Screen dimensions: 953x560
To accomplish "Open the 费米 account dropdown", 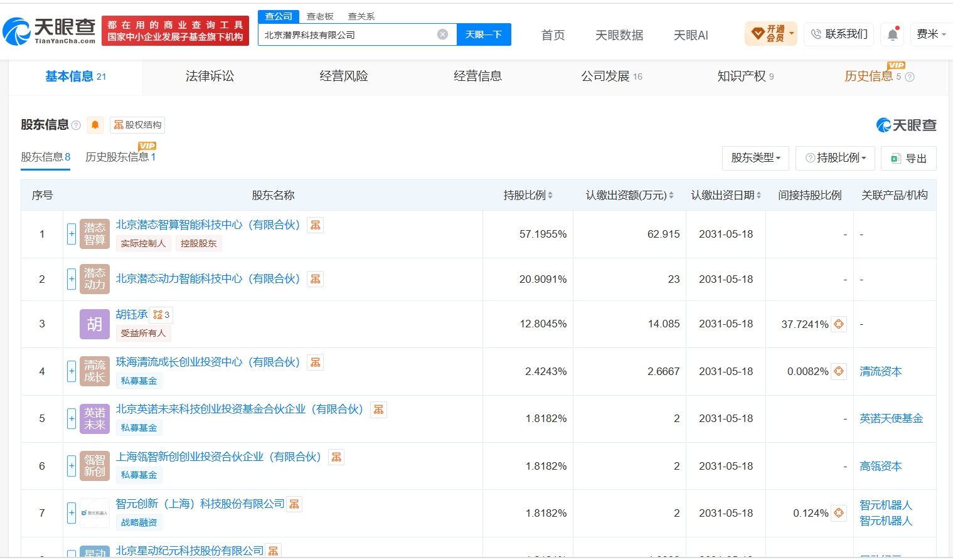I will point(931,34).
